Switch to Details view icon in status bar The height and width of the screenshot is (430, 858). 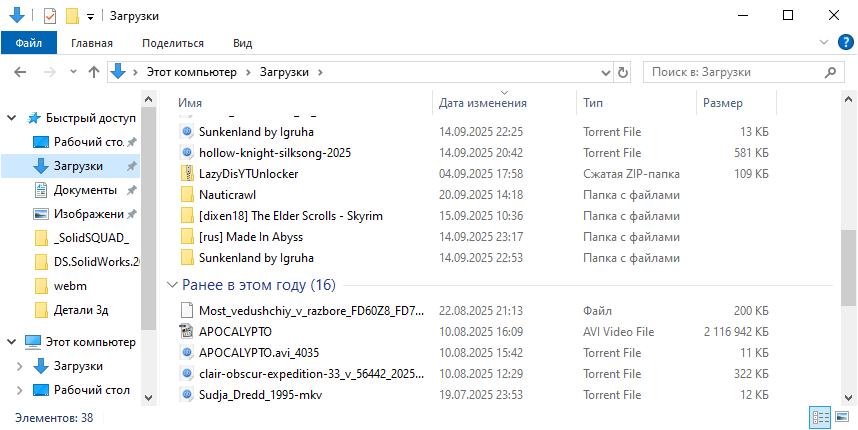coord(820,417)
